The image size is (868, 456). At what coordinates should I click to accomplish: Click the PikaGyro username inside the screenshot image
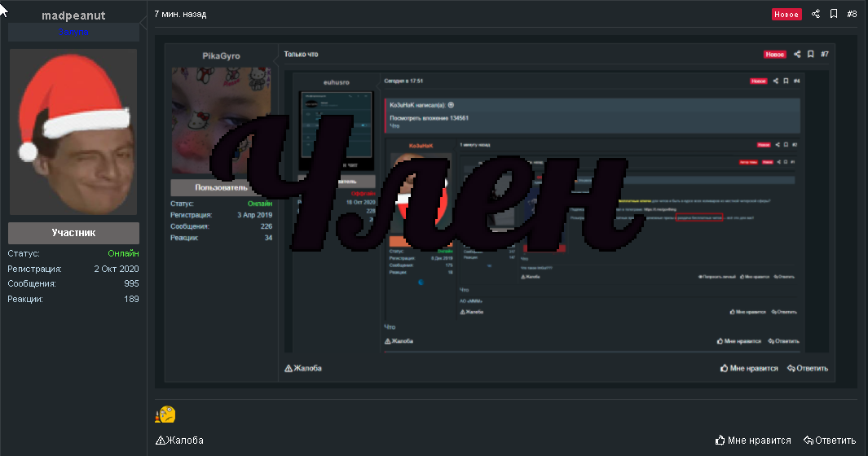click(221, 56)
